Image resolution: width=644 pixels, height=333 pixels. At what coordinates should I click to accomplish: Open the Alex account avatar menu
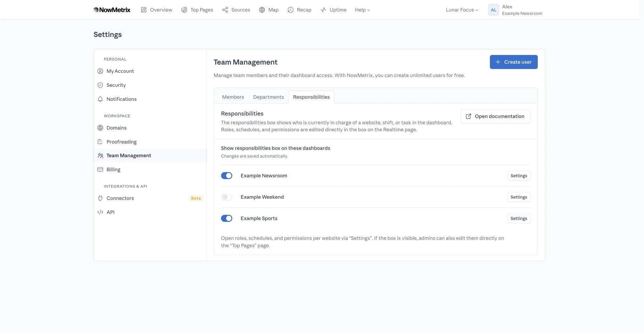tap(493, 10)
